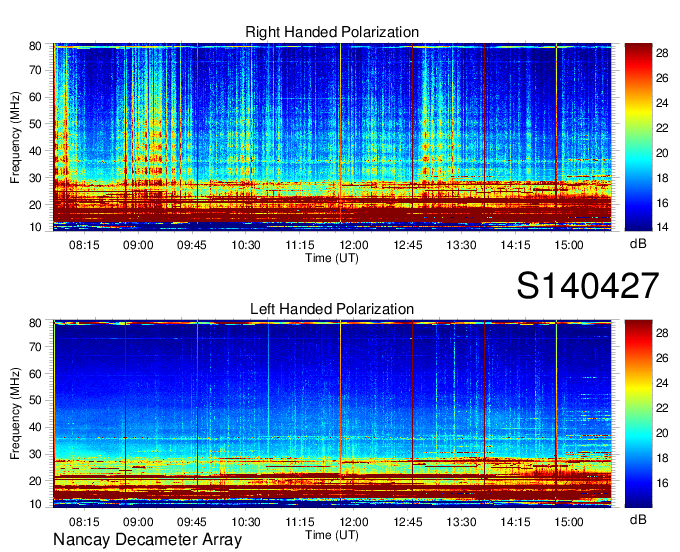This screenshot has width=680, height=552.
Task: Click the color bar of Left Handed plot
Action: (x=638, y=413)
